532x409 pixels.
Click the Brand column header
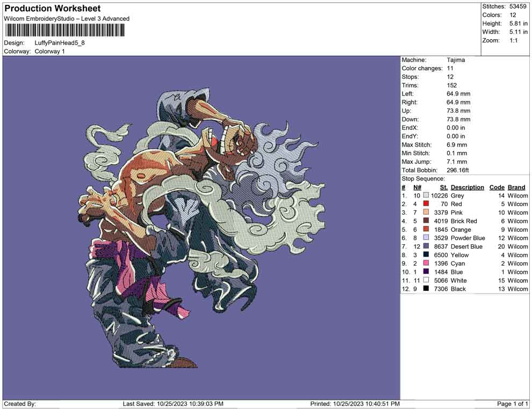coord(516,187)
